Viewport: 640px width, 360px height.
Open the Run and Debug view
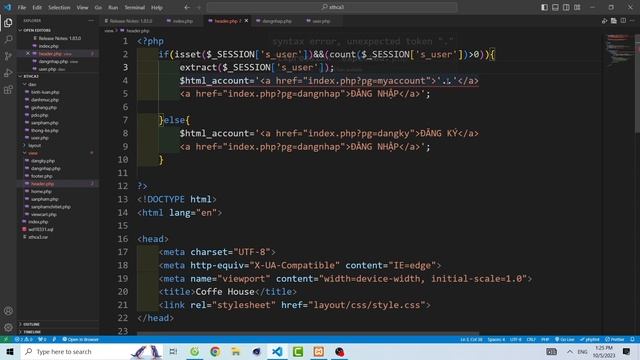coord(8,73)
